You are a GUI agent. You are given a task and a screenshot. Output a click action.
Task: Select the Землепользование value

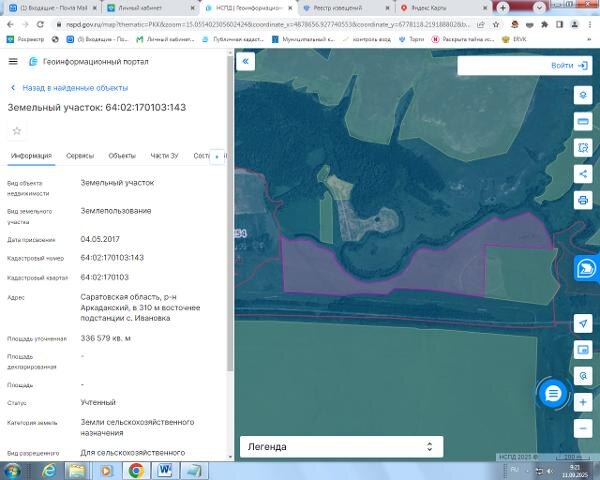coord(116,211)
